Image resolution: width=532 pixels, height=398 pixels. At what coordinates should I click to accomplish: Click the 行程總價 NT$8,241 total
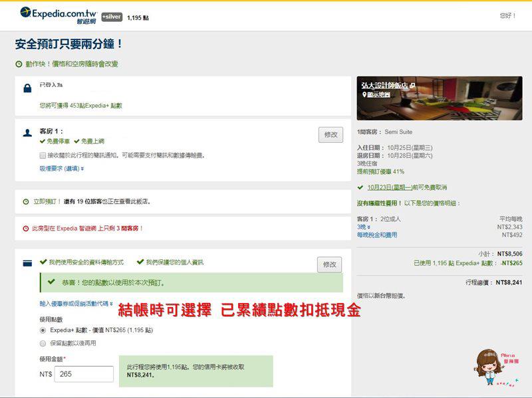[493, 282]
